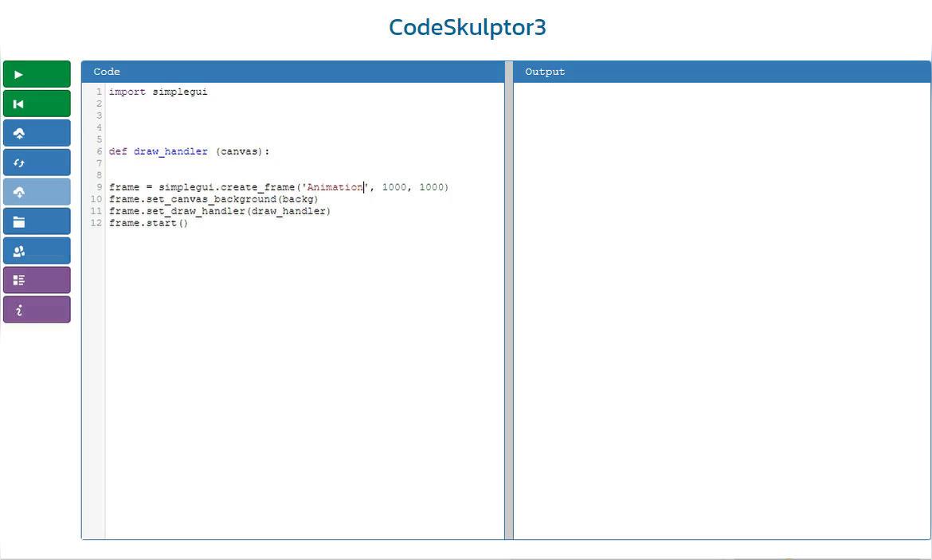Image resolution: width=932 pixels, height=560 pixels.
Task: Open the About info button
Action: coord(37,310)
